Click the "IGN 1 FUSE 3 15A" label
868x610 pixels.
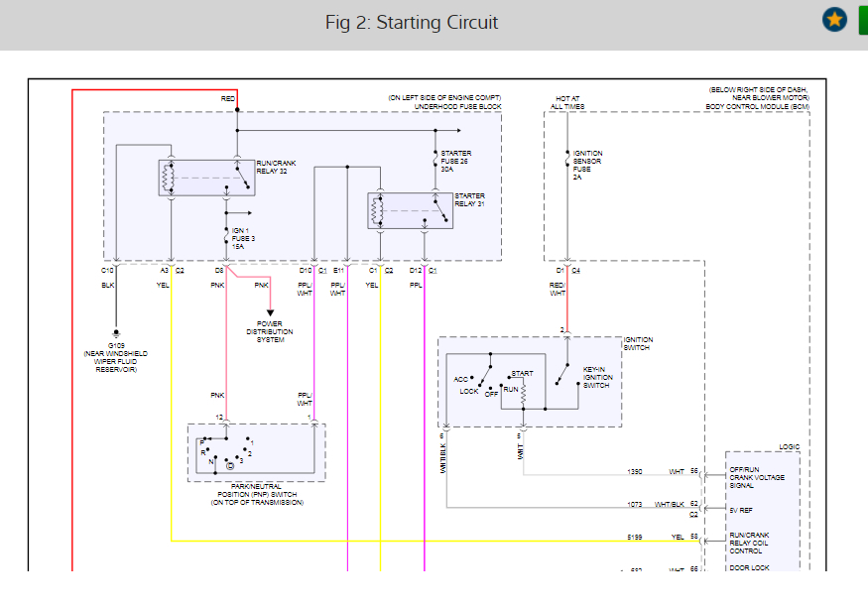243,239
